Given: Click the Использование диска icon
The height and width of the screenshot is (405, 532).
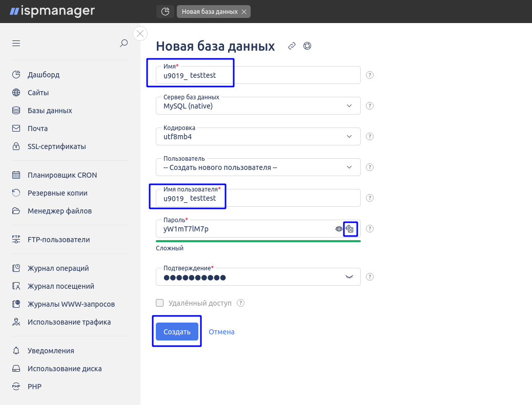Looking at the screenshot, I should click(x=16, y=369).
